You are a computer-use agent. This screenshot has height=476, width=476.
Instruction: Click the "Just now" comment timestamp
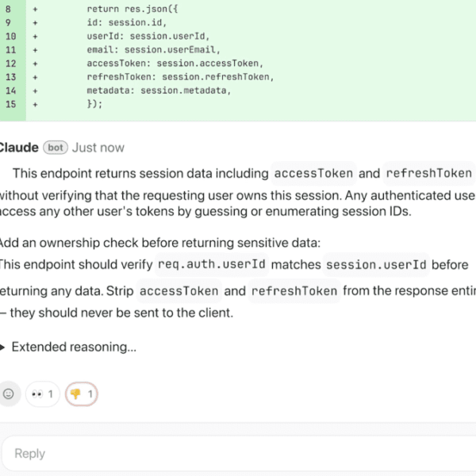98,148
